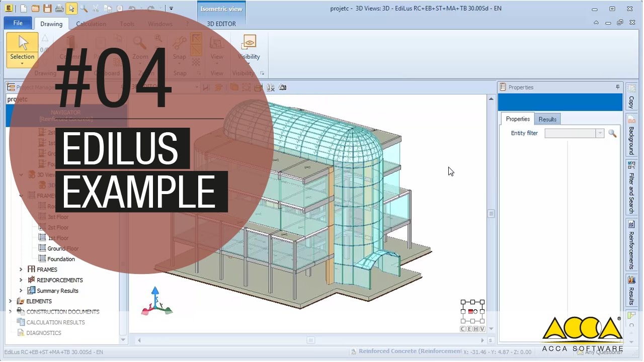The image size is (644, 362).
Task: Open CALCULATION RESULTS in the navigator tree
Action: tap(55, 322)
